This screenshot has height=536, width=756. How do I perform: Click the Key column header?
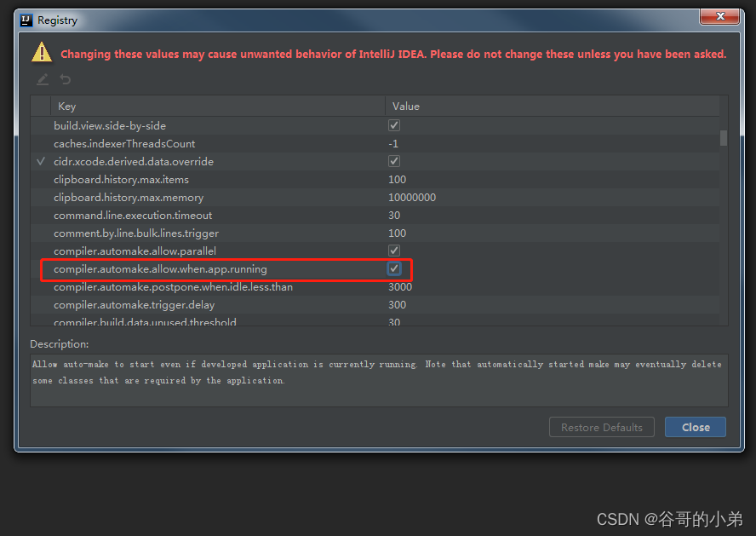tap(218, 107)
